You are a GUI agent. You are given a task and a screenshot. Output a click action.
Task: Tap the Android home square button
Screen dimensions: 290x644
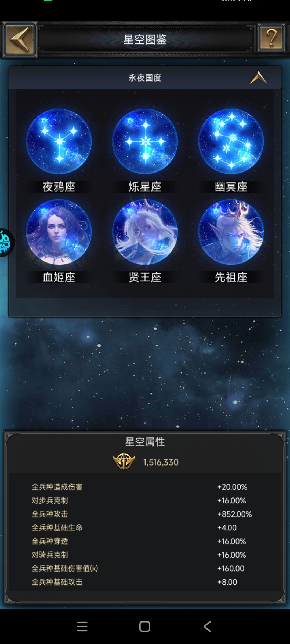(145, 627)
